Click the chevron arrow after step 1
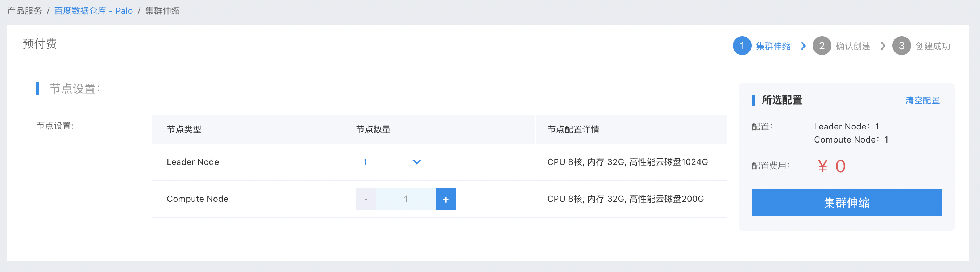The height and width of the screenshot is (272, 980). point(803,46)
